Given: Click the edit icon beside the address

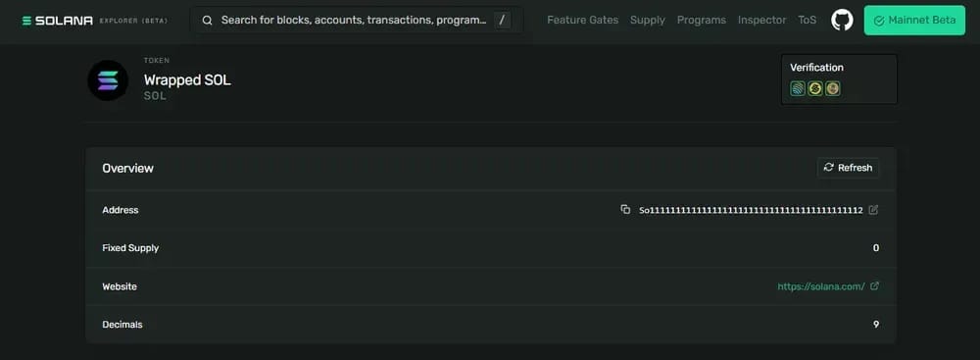Looking at the screenshot, I should tap(874, 210).
